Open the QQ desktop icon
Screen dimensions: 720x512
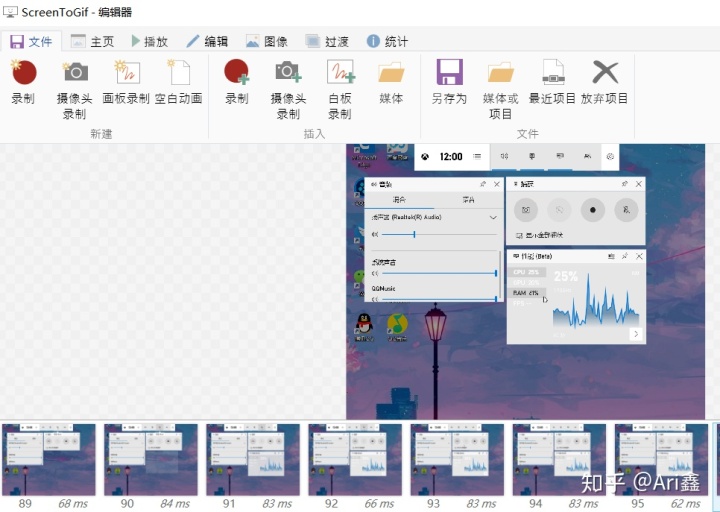pos(364,327)
